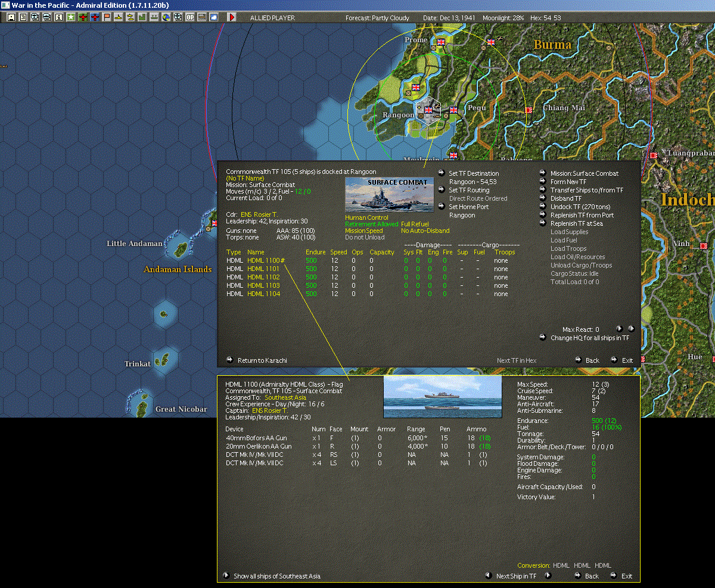
Task: Click the green star toolbar icon
Action: point(70,17)
